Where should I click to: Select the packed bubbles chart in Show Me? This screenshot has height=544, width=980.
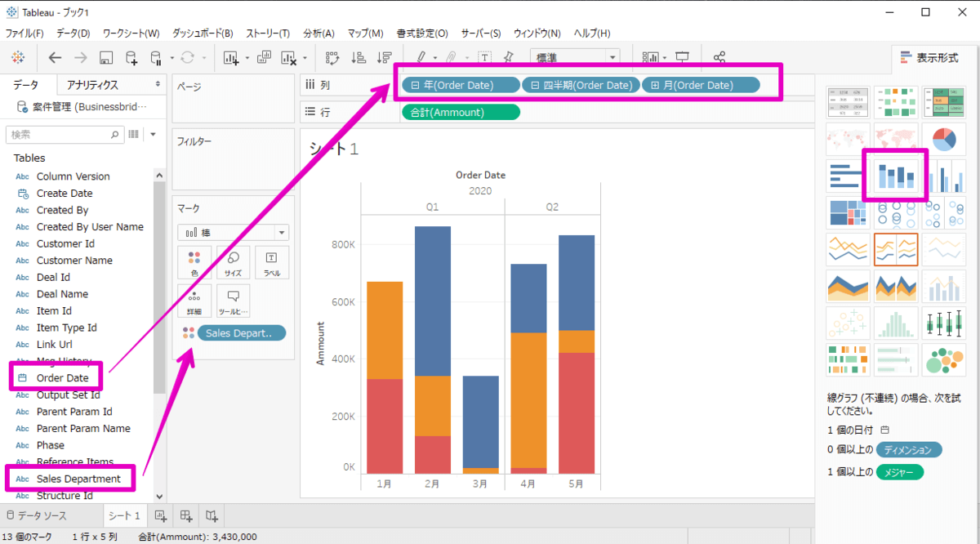tap(943, 359)
